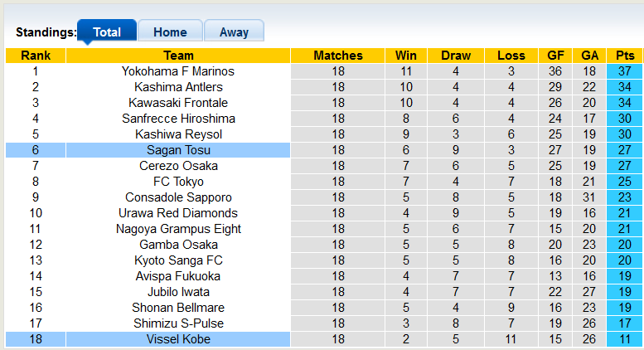Click the Pts column header
This screenshot has height=350, width=644.
coord(625,56)
